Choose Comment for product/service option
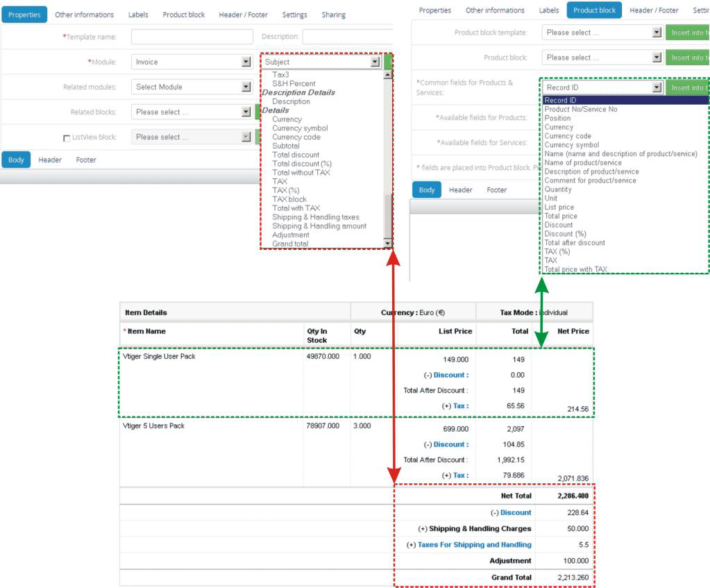 coord(590,180)
